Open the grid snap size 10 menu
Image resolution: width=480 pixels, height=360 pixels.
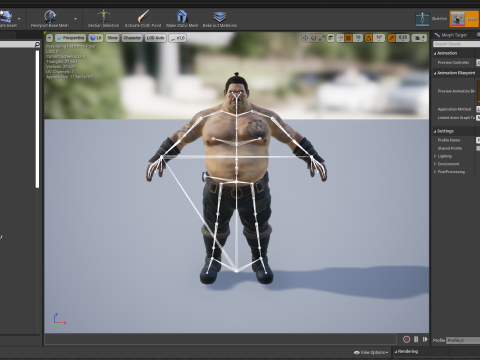click(x=358, y=38)
